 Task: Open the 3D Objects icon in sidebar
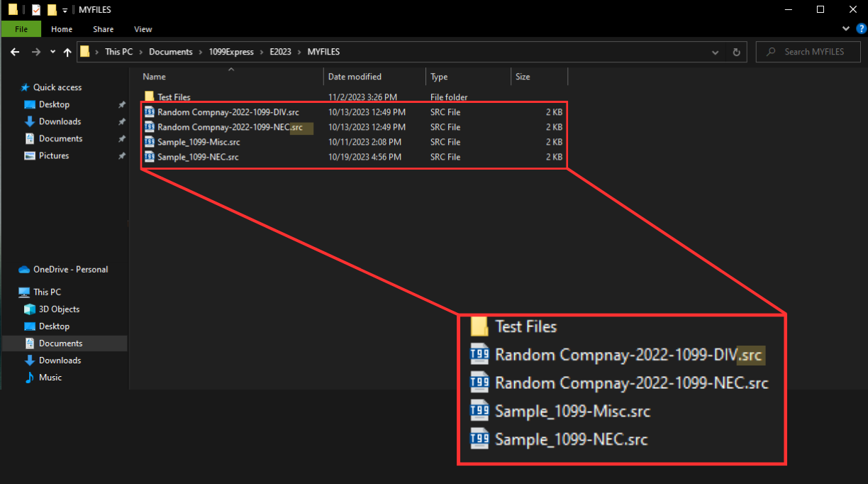click(x=30, y=309)
